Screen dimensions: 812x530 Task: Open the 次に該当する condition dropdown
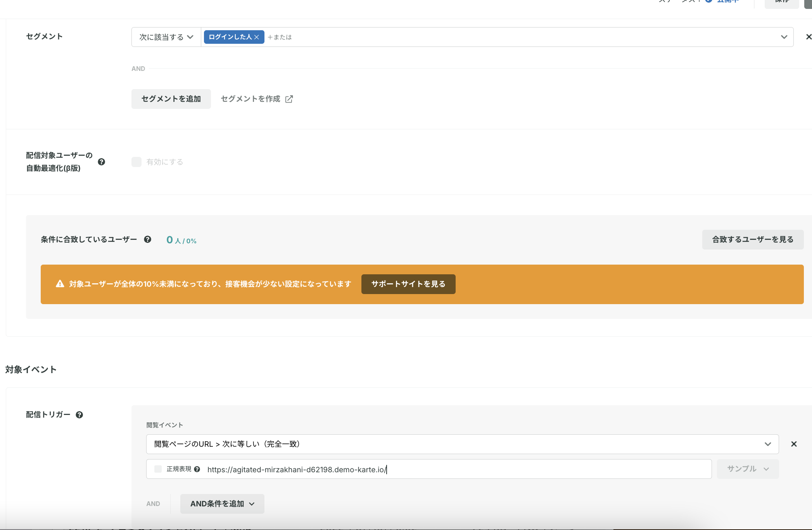(166, 37)
